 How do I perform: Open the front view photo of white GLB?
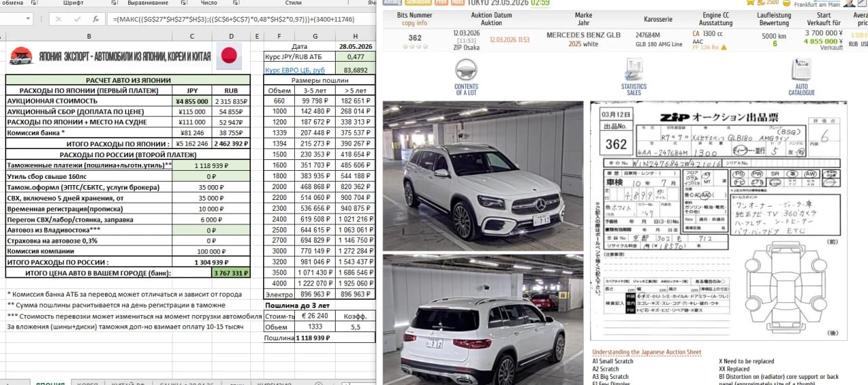tap(483, 176)
